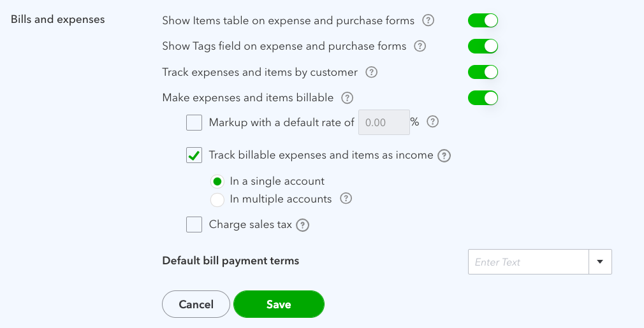This screenshot has height=328, width=644.
Task: Open help for Make expenses billable
Action: pyautogui.click(x=347, y=97)
